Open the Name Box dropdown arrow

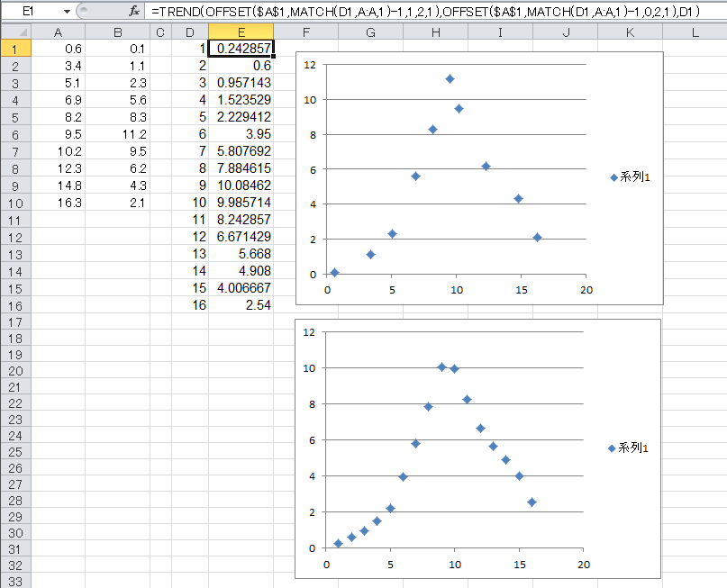[67, 11]
